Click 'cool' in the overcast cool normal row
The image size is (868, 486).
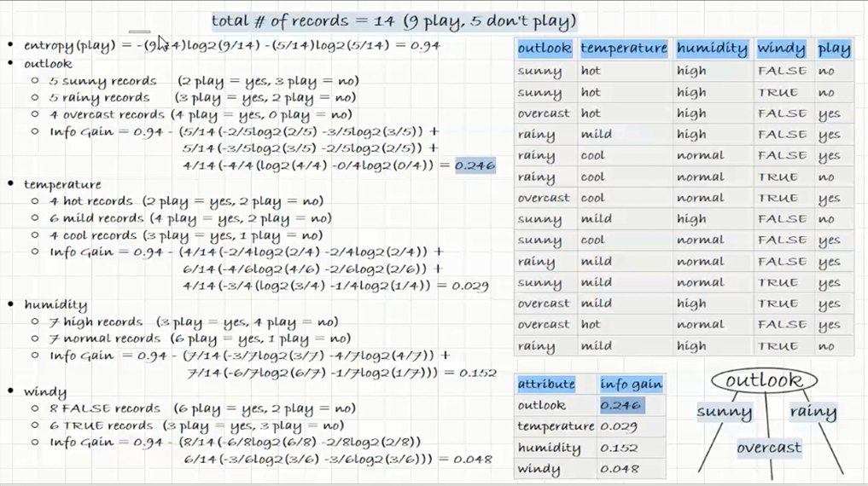[x=592, y=198]
